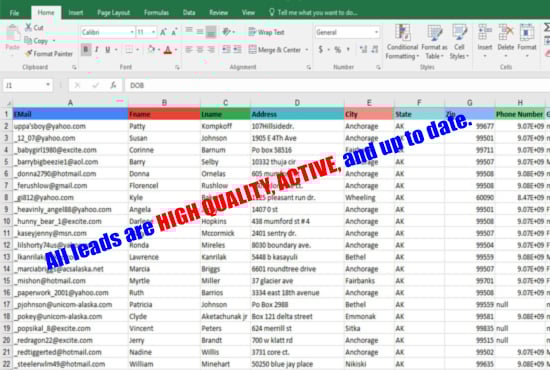Select Bottom Align icon
This screenshot has width=550, height=370.
(x=211, y=32)
